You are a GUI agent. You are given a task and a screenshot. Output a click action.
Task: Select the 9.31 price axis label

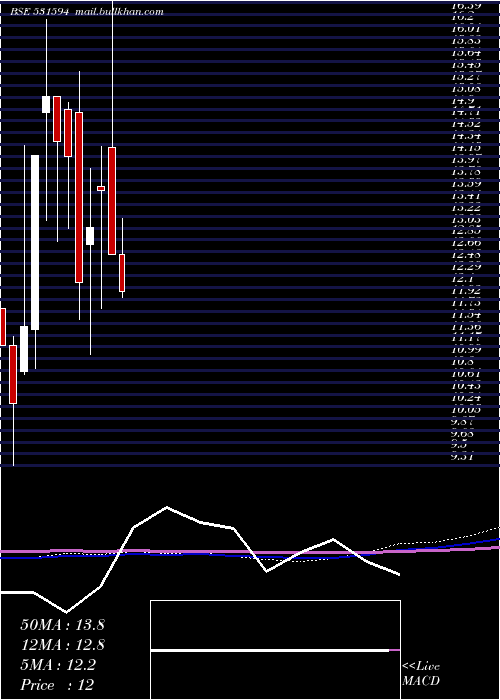[x=463, y=457]
